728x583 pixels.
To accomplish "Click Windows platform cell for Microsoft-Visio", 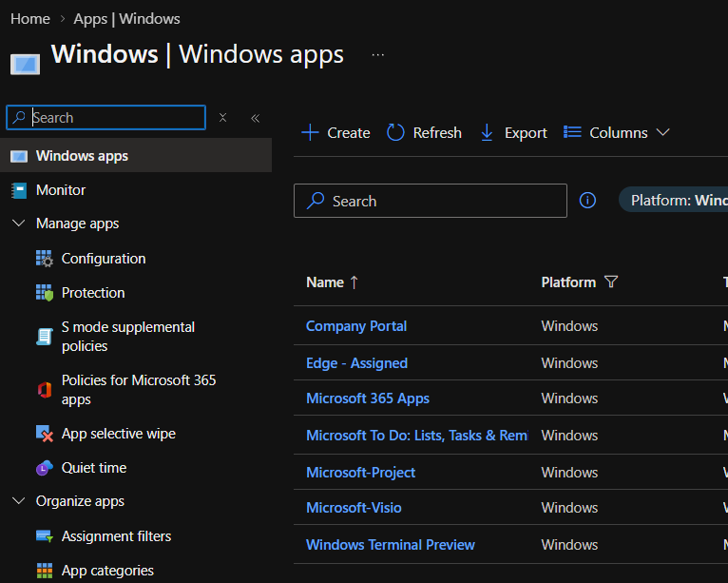I will 569,508.
